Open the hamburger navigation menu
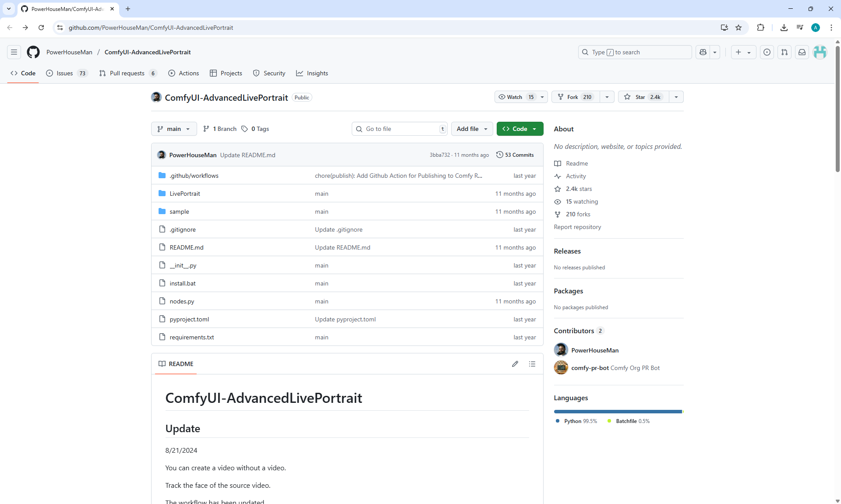This screenshot has height=504, width=841. [x=14, y=52]
